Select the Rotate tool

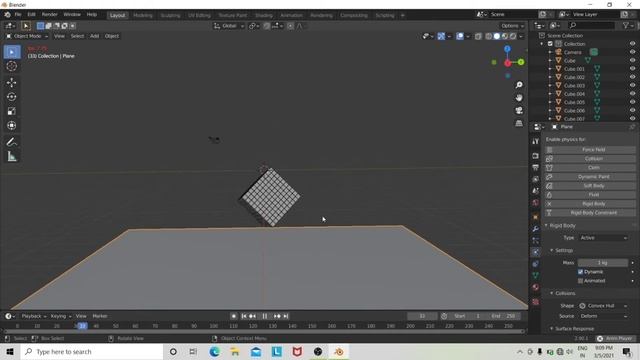click(x=11, y=97)
